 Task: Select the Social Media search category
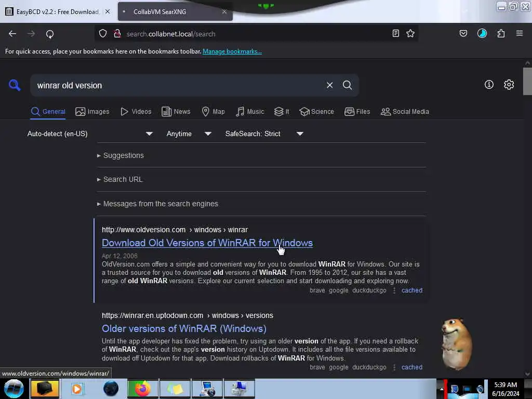(x=405, y=112)
